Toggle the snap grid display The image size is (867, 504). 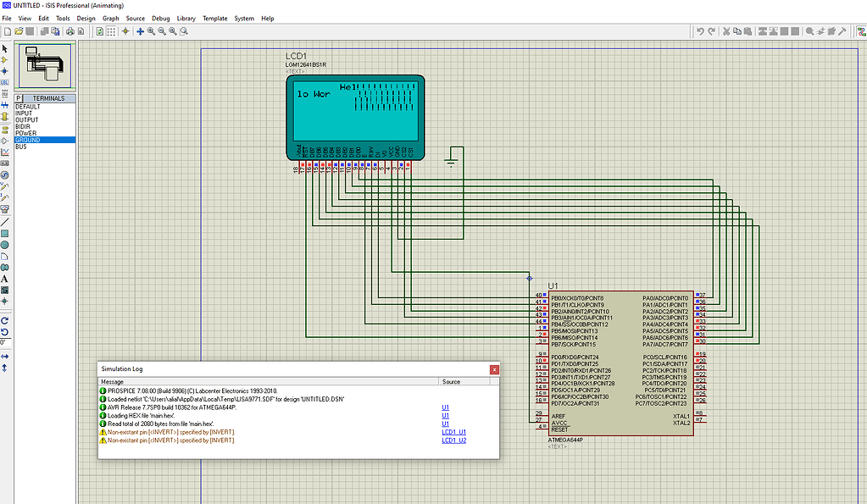tap(110, 30)
